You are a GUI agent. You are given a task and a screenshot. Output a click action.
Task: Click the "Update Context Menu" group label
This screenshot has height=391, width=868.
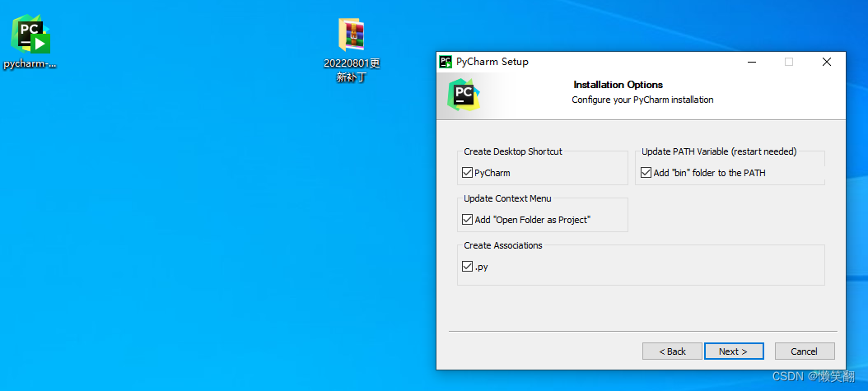pyautogui.click(x=507, y=198)
